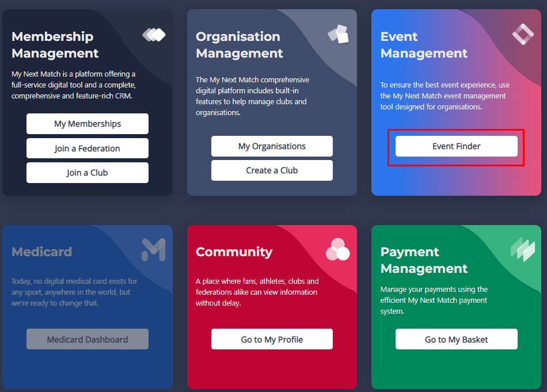
Task: Click the text 'Manage your payments using the'
Action: pyautogui.click(x=434, y=289)
